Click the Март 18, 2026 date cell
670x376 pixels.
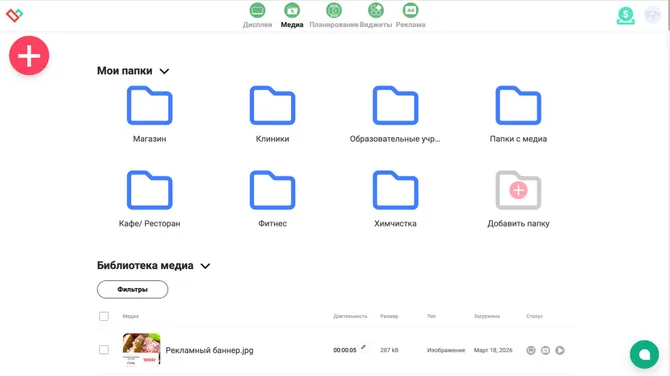point(493,350)
